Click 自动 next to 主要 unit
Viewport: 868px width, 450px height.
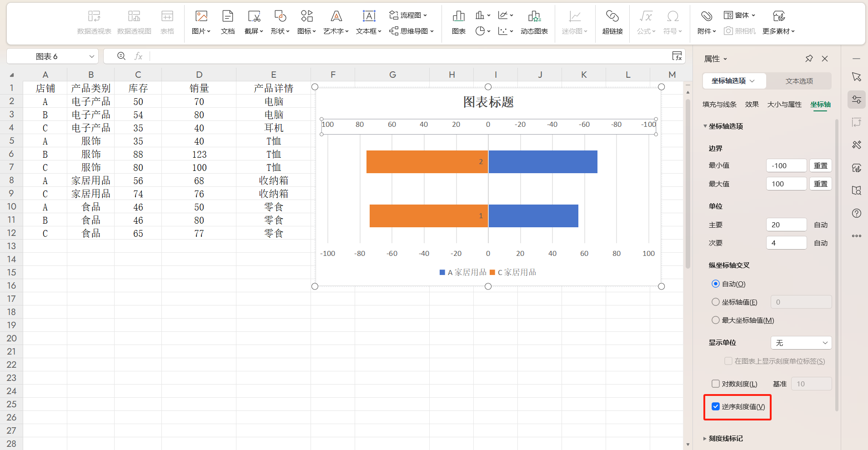821,225
